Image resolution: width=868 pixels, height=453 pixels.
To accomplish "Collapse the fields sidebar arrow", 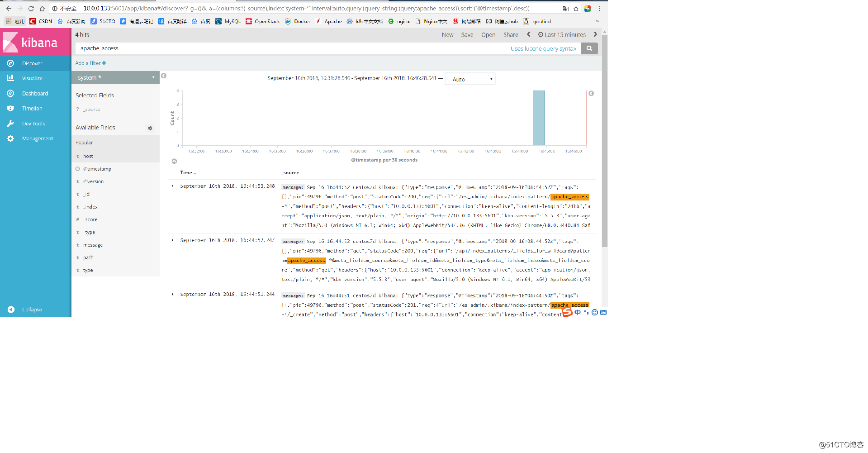I will tap(164, 76).
